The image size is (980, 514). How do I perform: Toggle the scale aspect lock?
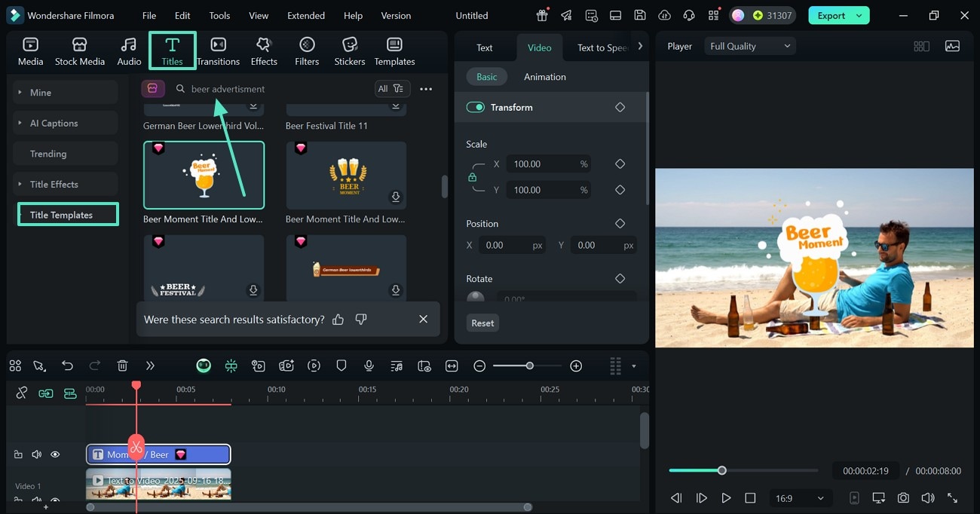[473, 177]
